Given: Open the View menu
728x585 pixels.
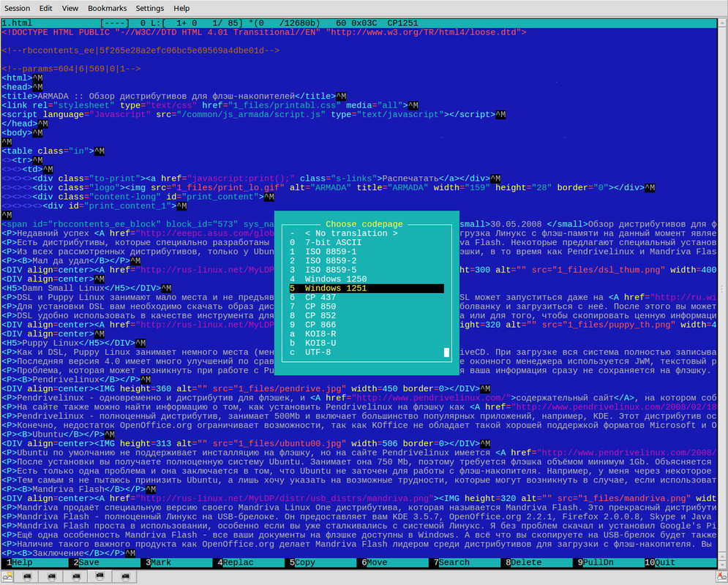Looking at the screenshot, I should 70,8.
